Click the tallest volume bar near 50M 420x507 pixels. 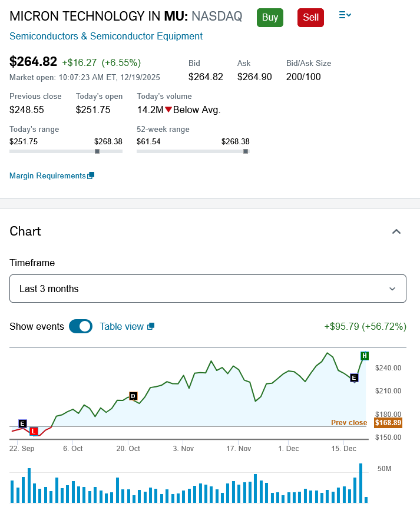tap(361, 483)
